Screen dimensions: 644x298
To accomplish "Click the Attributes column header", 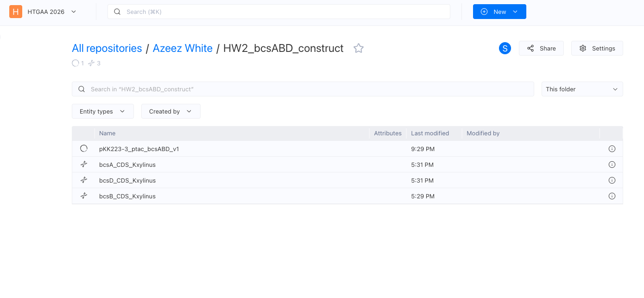I will (388, 133).
